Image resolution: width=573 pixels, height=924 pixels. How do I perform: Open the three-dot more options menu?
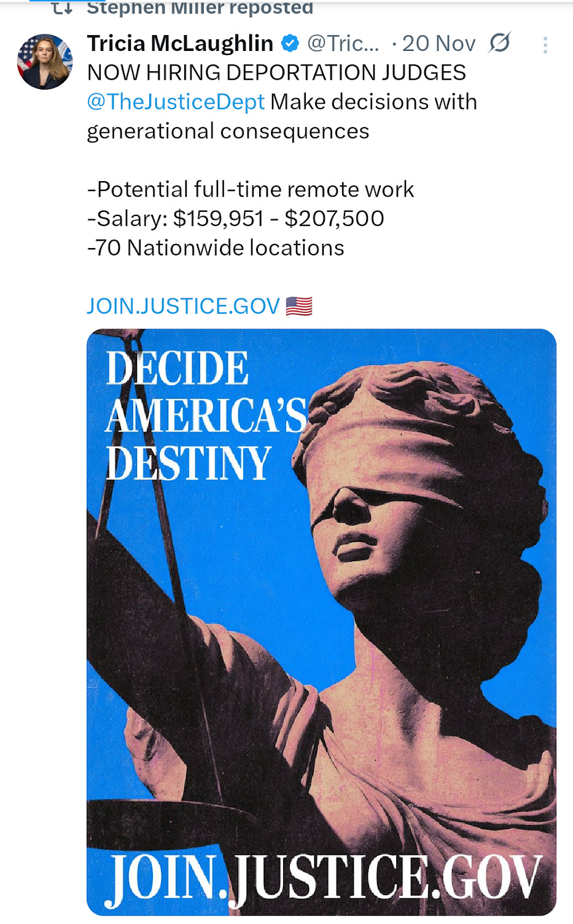click(545, 45)
